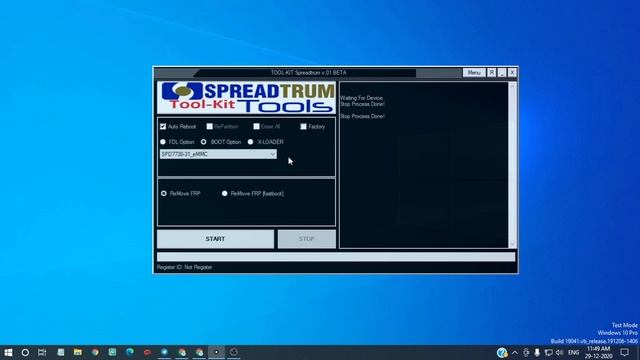Click the 'Waiting For Device' log line
The height and width of the screenshot is (360, 640).
point(362,98)
